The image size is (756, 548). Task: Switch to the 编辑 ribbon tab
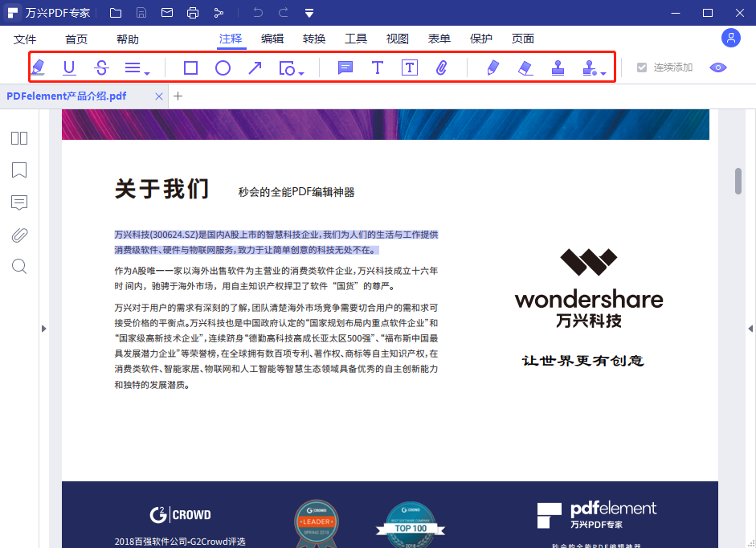click(272, 38)
